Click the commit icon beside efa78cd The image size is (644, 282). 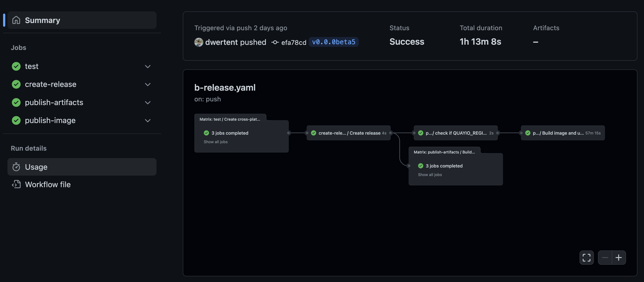[x=275, y=42]
